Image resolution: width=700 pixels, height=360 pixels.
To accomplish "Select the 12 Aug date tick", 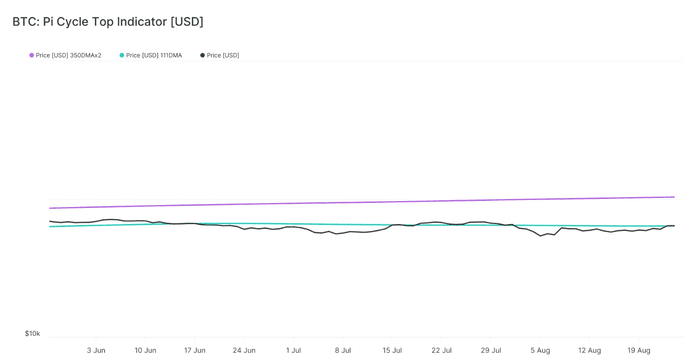I will 589,351.
